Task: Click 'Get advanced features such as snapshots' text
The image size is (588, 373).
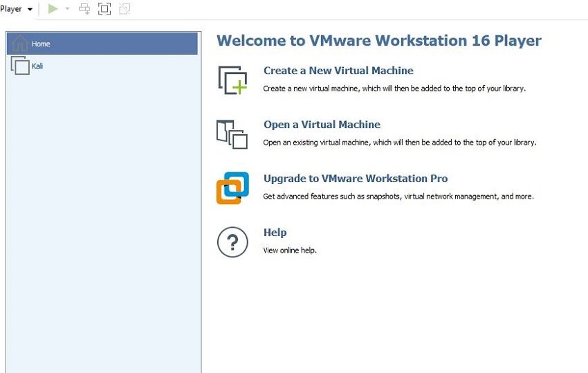Action: (x=398, y=197)
